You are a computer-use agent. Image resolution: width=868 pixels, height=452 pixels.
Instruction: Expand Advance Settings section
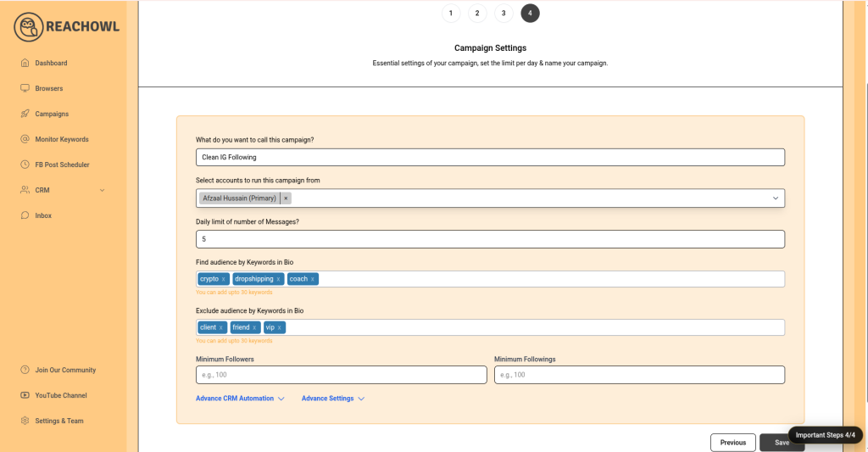[x=361, y=399]
